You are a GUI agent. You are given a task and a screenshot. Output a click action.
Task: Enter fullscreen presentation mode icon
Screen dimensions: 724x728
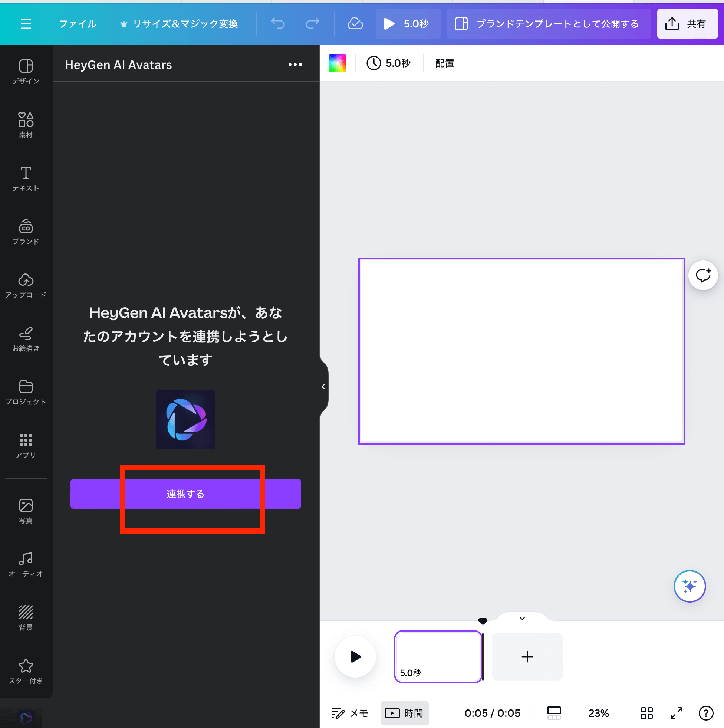677,713
